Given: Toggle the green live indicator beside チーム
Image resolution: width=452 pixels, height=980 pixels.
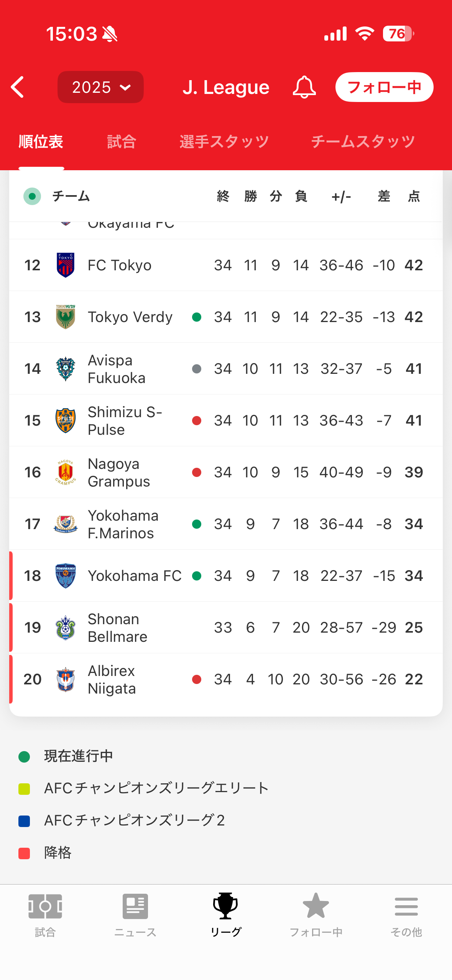Looking at the screenshot, I should (32, 196).
